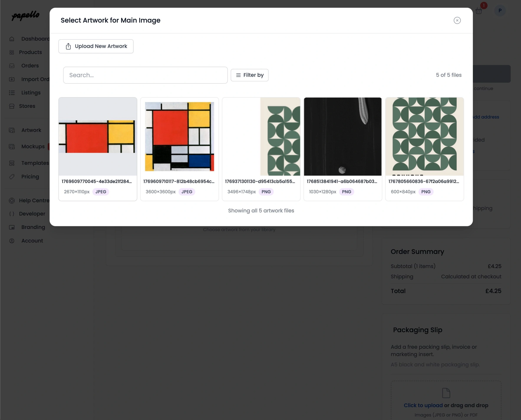Screen dimensions: 521x420
Task: Close the Select Artwork dialog
Action: point(457,20)
